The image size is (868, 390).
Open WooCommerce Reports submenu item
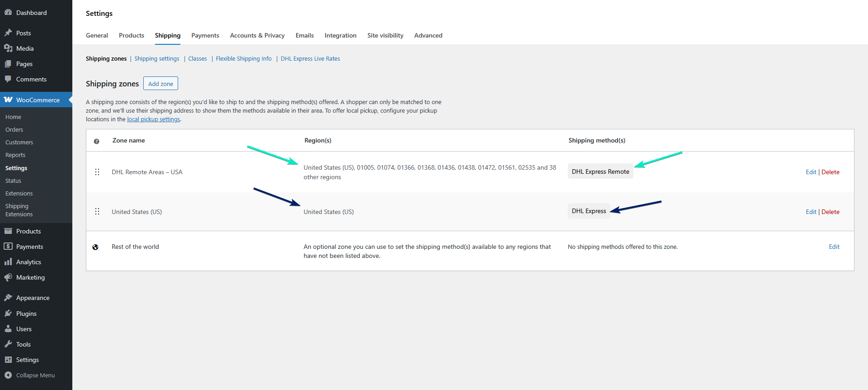[15, 155]
